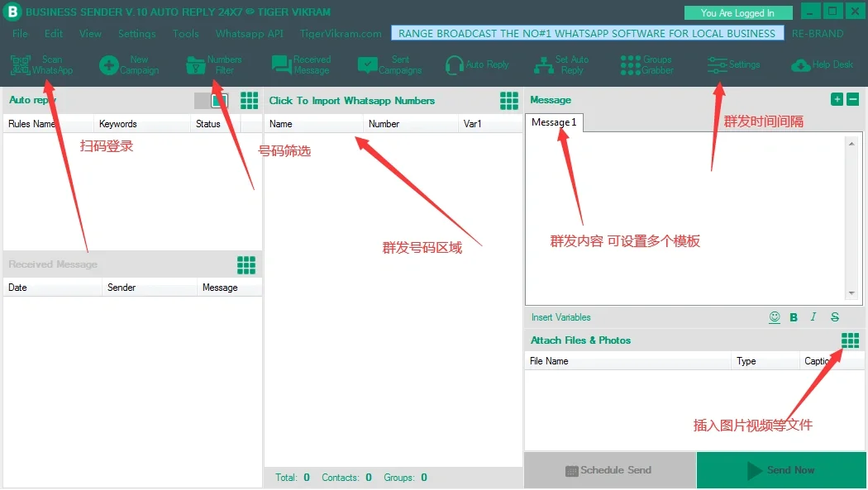The height and width of the screenshot is (490, 868).
Task: Insert an emoji into message
Action: pos(775,317)
